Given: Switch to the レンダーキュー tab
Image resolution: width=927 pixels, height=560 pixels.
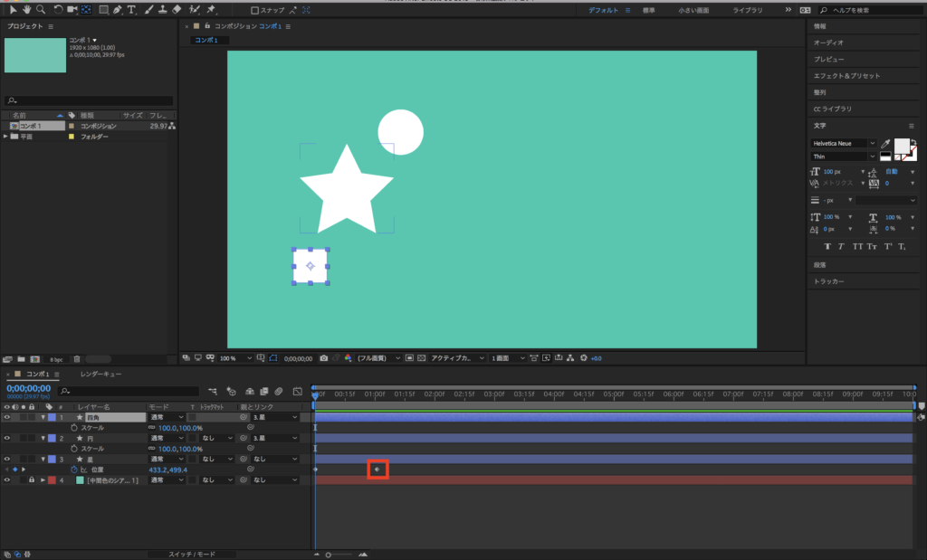Looking at the screenshot, I should coord(100,374).
